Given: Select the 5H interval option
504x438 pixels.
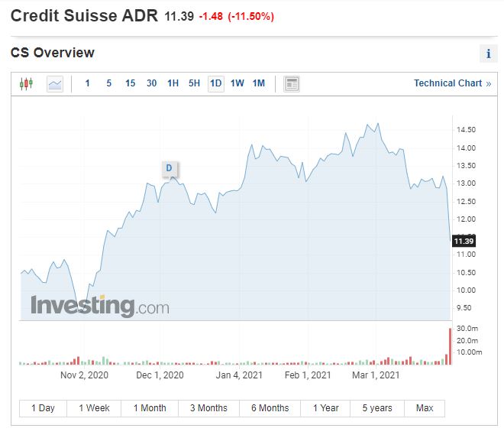Looking at the screenshot, I should pyautogui.click(x=195, y=84).
